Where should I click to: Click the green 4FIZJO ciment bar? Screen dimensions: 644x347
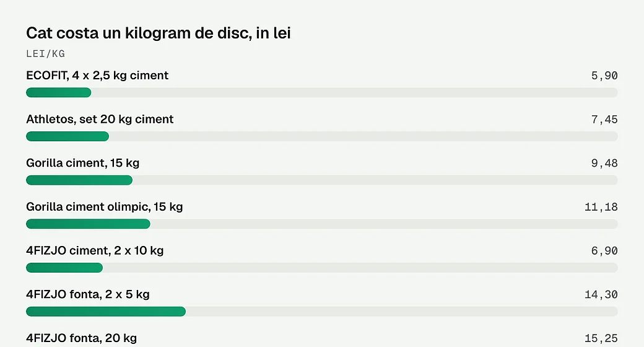click(x=64, y=268)
